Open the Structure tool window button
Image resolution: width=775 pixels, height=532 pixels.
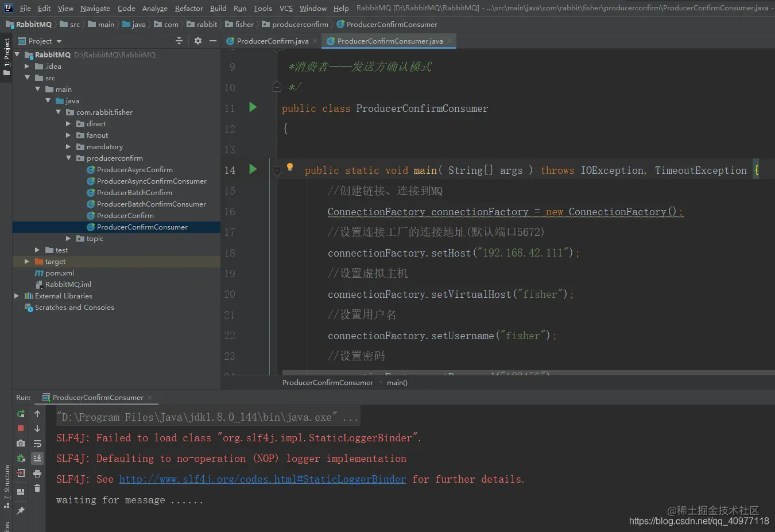click(x=6, y=487)
